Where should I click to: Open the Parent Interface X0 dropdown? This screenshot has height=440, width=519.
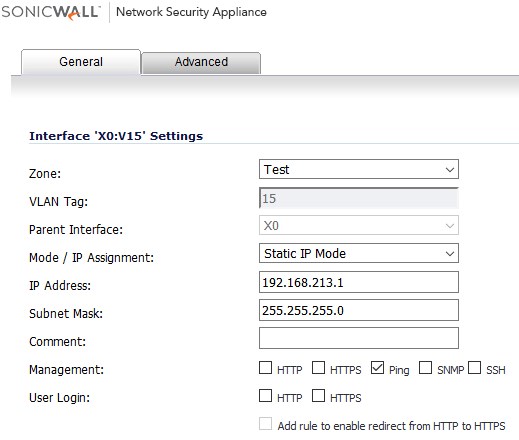[x=359, y=225]
